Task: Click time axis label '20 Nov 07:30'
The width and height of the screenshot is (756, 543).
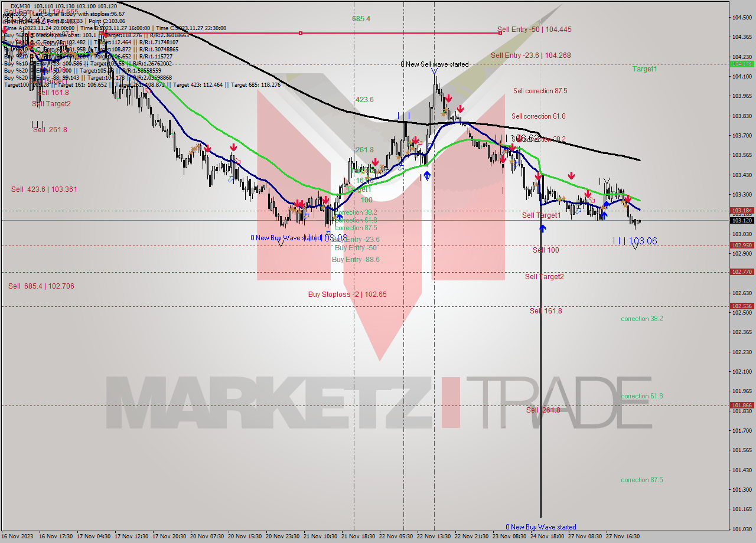Action: (x=207, y=537)
